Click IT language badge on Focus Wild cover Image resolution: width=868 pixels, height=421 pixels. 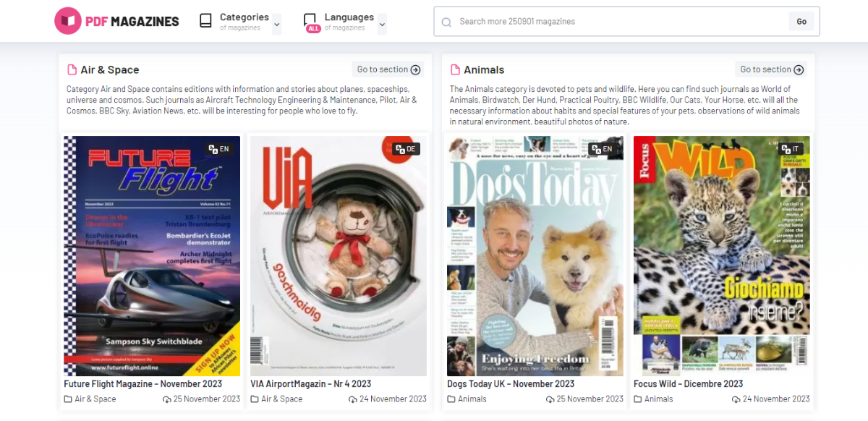[x=789, y=149]
